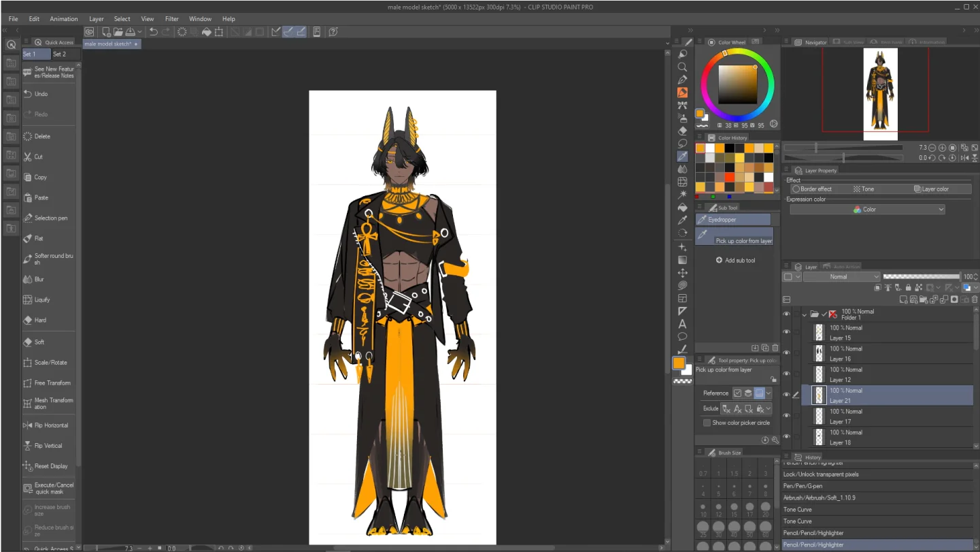Click the New document icon in the command bar
This screenshot has height=552, width=980.
pos(107,31)
